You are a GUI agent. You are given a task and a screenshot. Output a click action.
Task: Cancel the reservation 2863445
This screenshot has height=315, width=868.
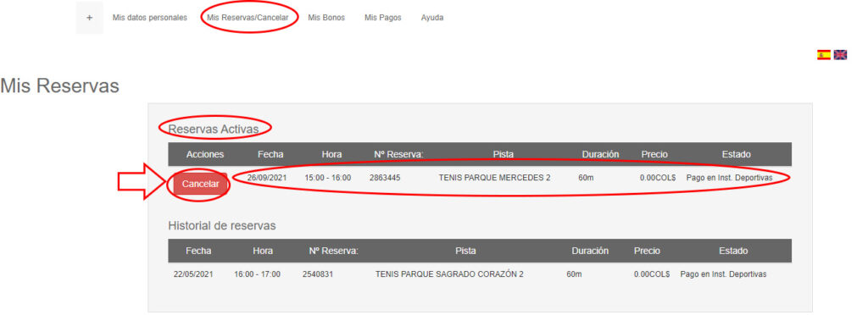click(200, 184)
